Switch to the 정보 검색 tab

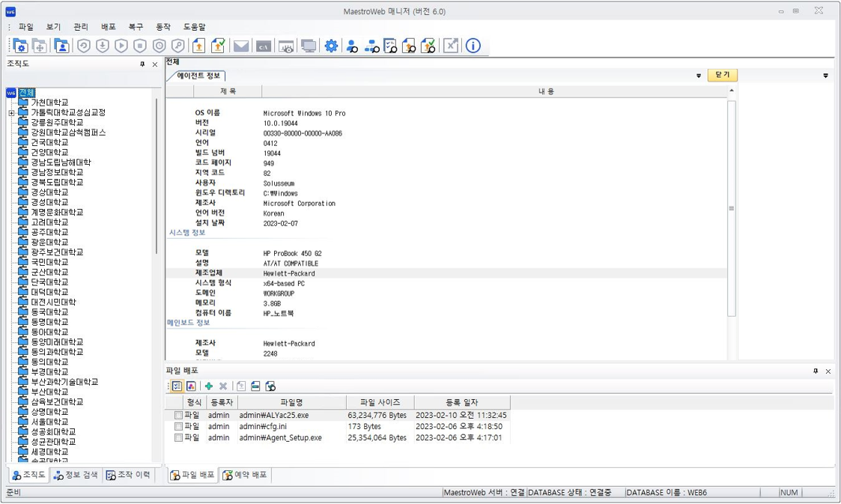(x=76, y=476)
